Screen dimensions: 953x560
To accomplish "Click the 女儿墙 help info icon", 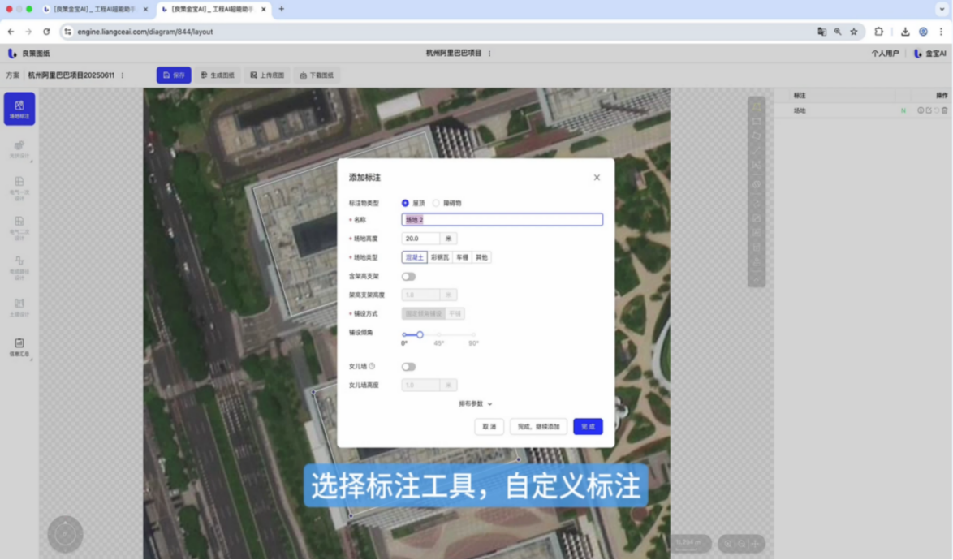I will [372, 366].
